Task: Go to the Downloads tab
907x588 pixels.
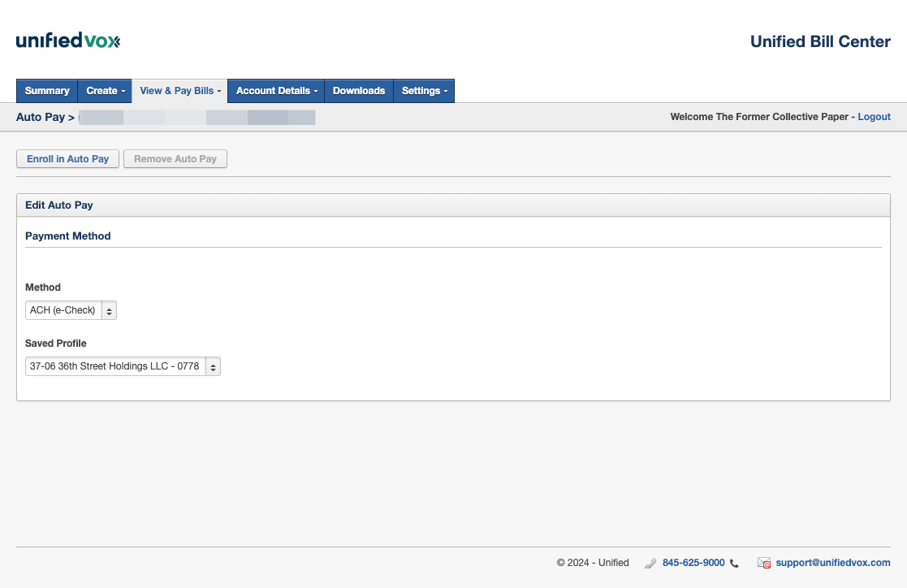Action: point(359,91)
